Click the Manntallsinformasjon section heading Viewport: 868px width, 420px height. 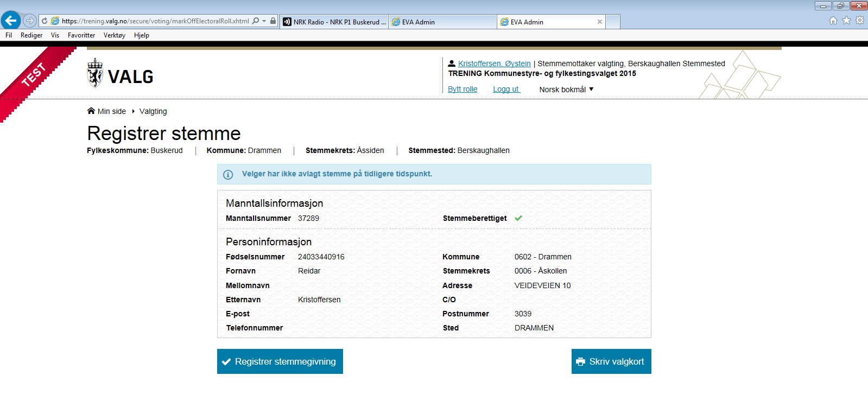275,203
